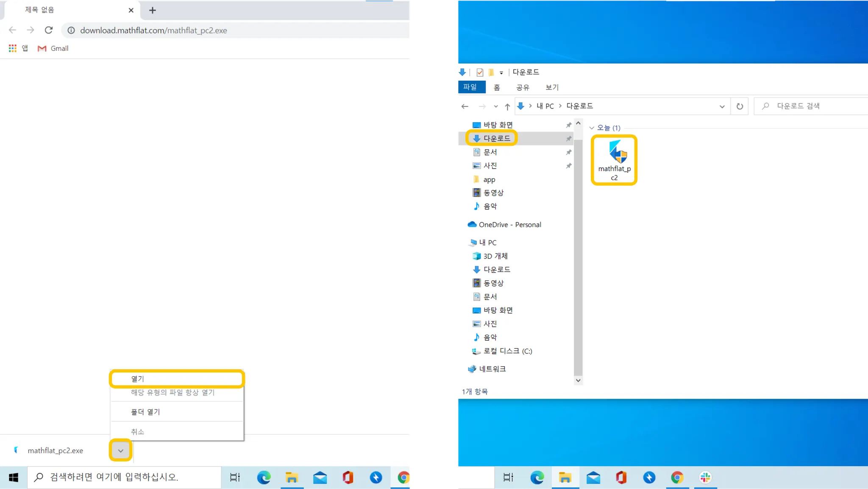Expand mathflat_pc2.exe download options chevron

tap(121, 450)
